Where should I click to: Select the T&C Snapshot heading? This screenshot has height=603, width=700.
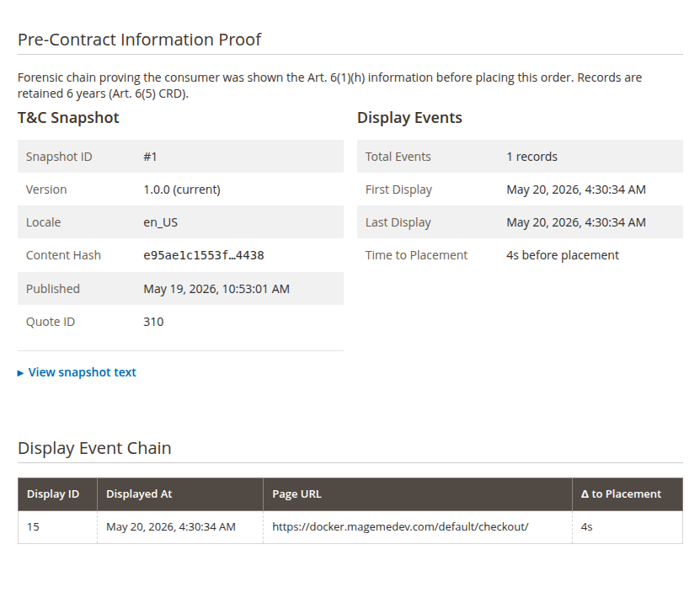pos(68,118)
